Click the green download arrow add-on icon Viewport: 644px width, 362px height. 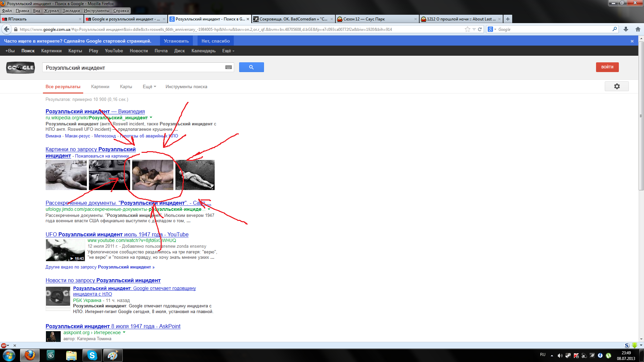tap(634, 346)
